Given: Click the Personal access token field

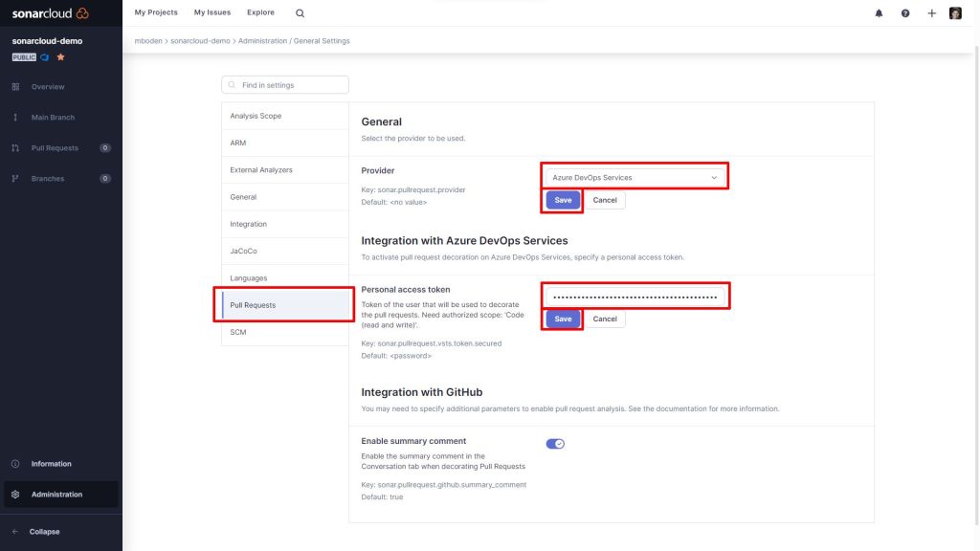Looking at the screenshot, I should tap(635, 297).
